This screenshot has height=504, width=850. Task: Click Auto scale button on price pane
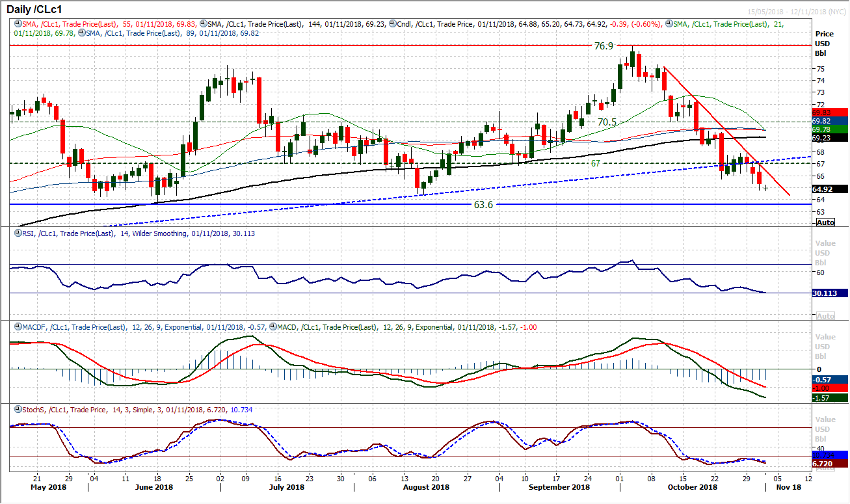(825, 222)
